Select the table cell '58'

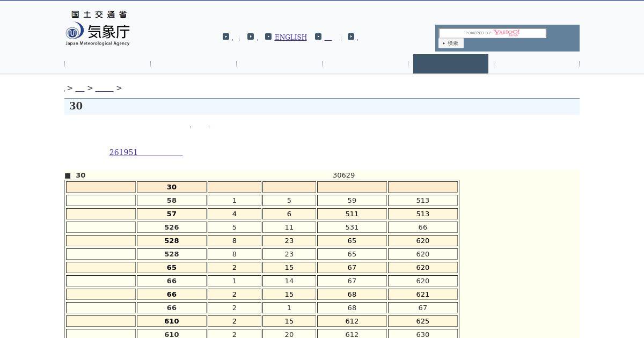(x=172, y=200)
